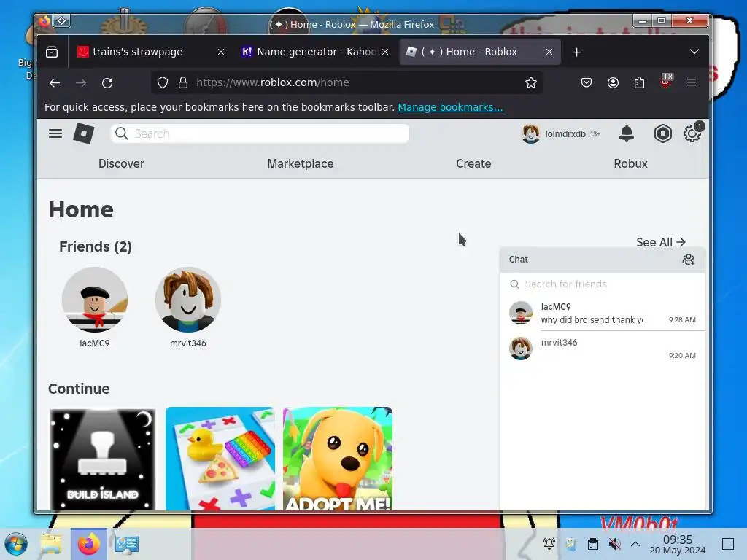
Task: Close the Name generator Kahoot tab
Action: pos(385,52)
